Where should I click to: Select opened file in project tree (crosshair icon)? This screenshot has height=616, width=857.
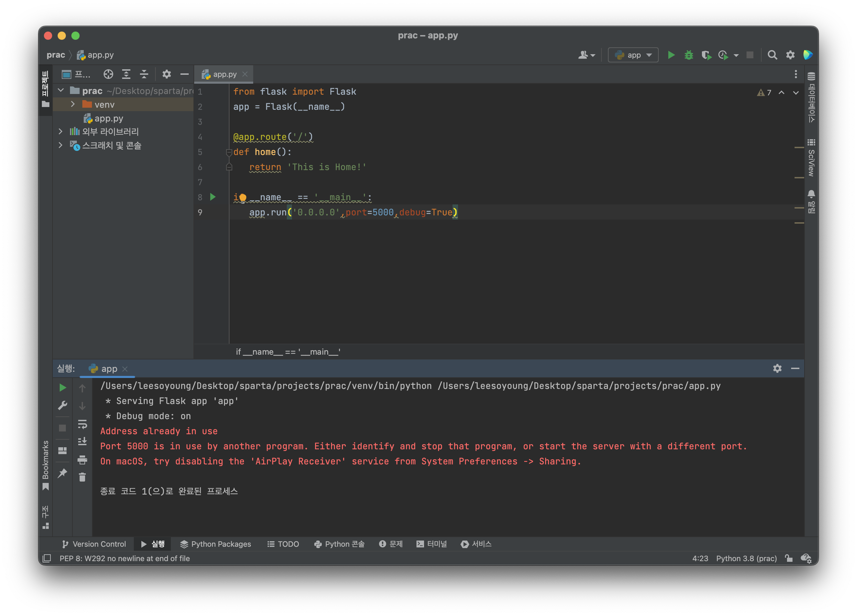[x=108, y=74]
